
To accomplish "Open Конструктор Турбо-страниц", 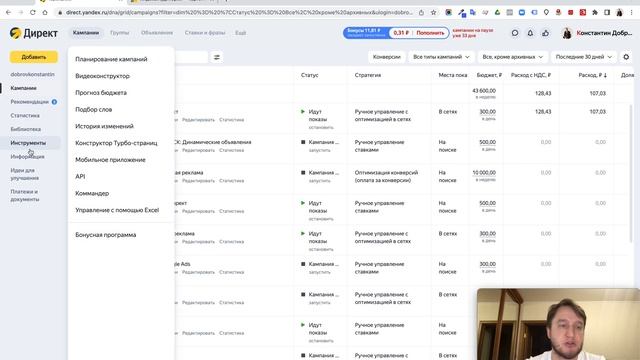I will [116, 143].
